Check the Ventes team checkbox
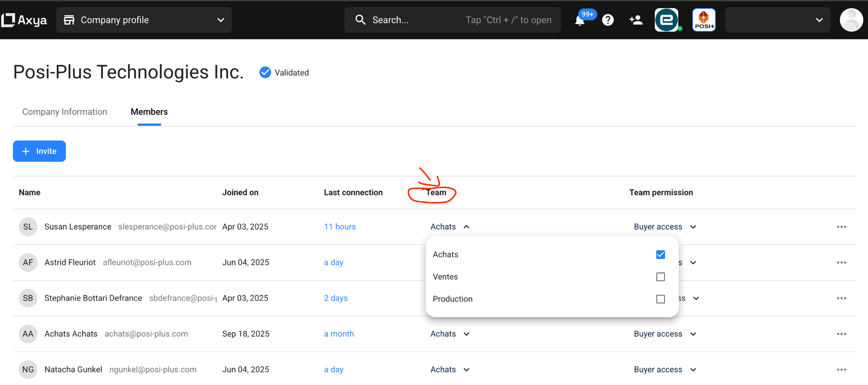The height and width of the screenshot is (385, 868). click(660, 277)
